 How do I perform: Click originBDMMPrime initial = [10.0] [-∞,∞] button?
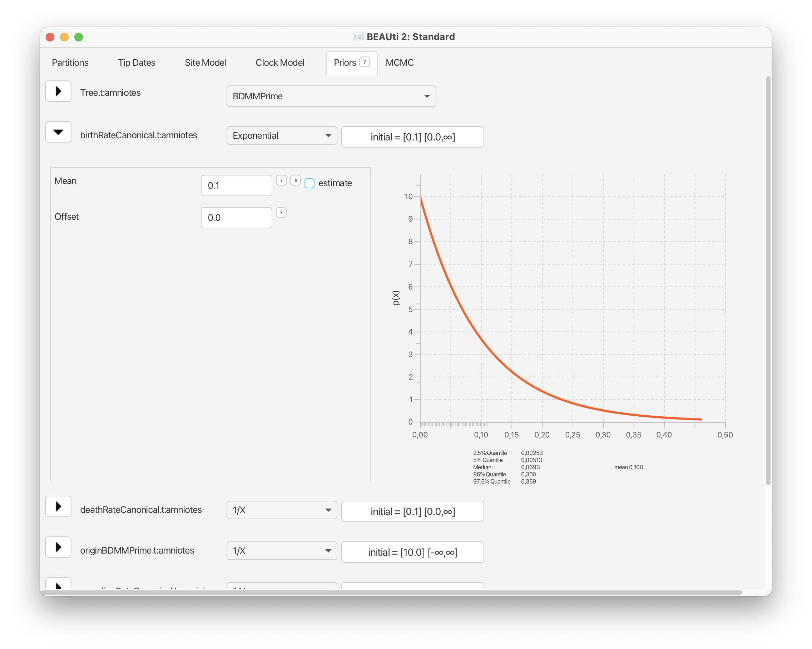pyautogui.click(x=412, y=552)
